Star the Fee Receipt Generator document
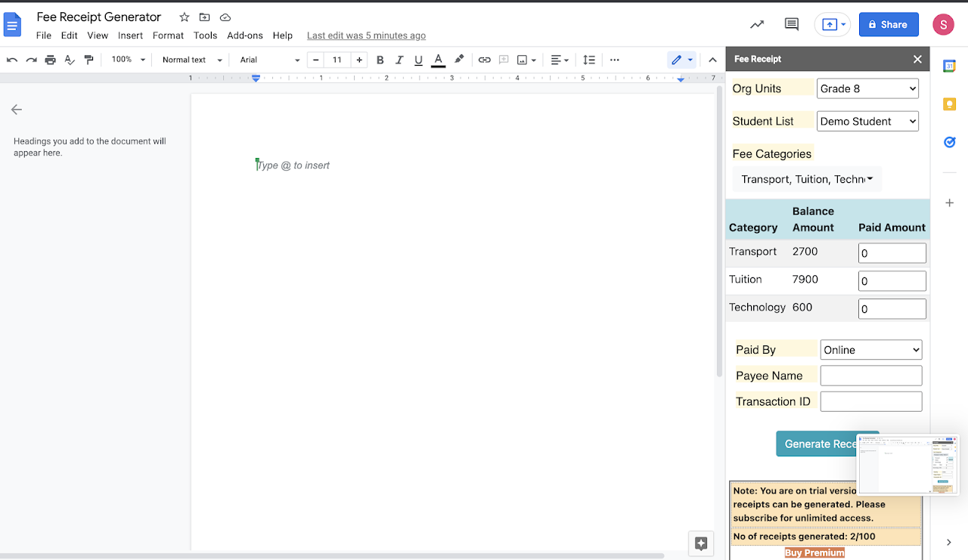This screenshot has width=968, height=560. (x=185, y=17)
